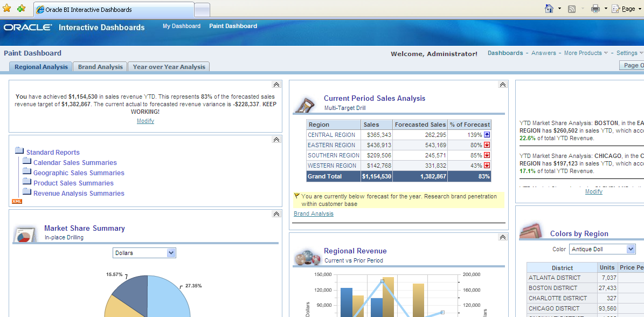Click the hourglass icon by Current Period Sales
Screen dimensions: 644x317
coord(306,104)
